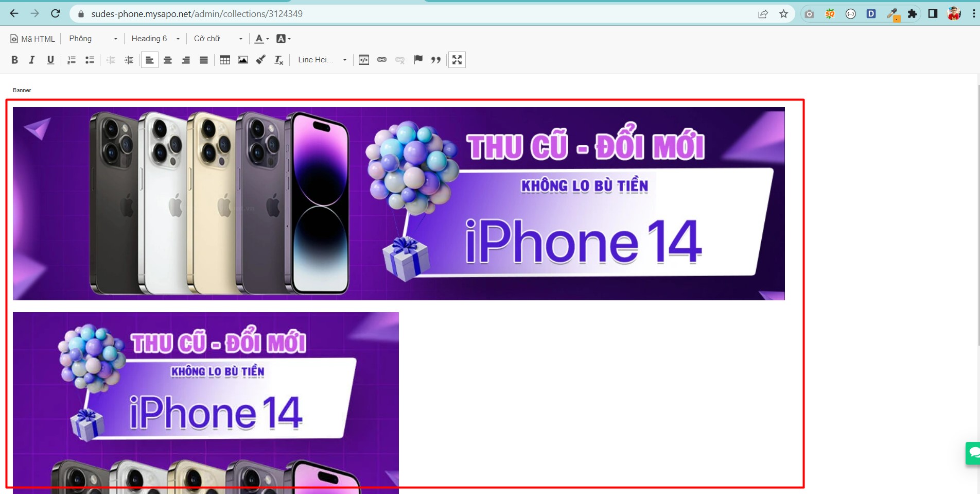Open the Chrome profile avatar
This screenshot has width=980, height=494.
point(954,14)
